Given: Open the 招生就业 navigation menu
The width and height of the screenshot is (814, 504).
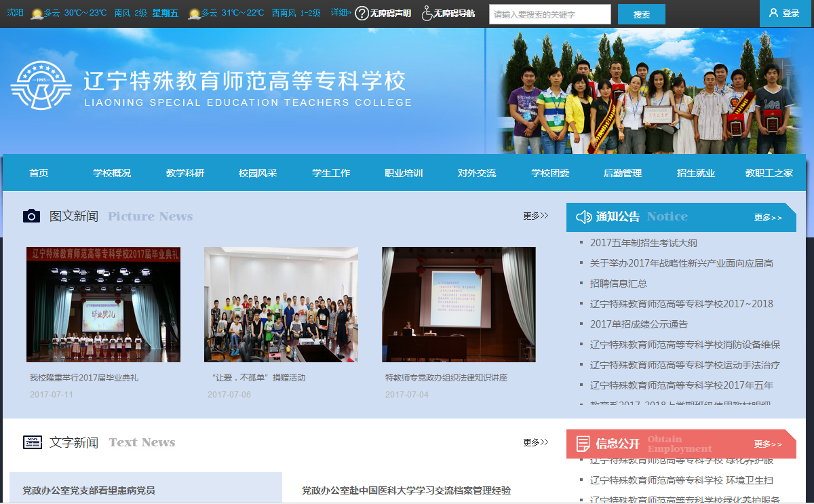Looking at the screenshot, I should point(695,173).
